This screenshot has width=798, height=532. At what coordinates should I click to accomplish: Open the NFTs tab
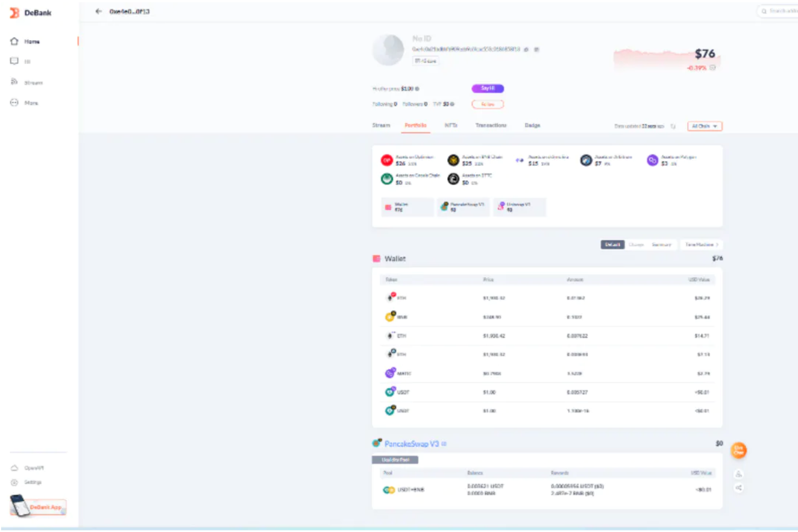(x=451, y=125)
